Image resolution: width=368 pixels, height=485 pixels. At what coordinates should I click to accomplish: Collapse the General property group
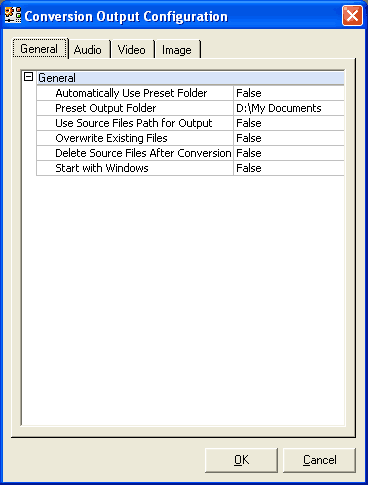29,77
